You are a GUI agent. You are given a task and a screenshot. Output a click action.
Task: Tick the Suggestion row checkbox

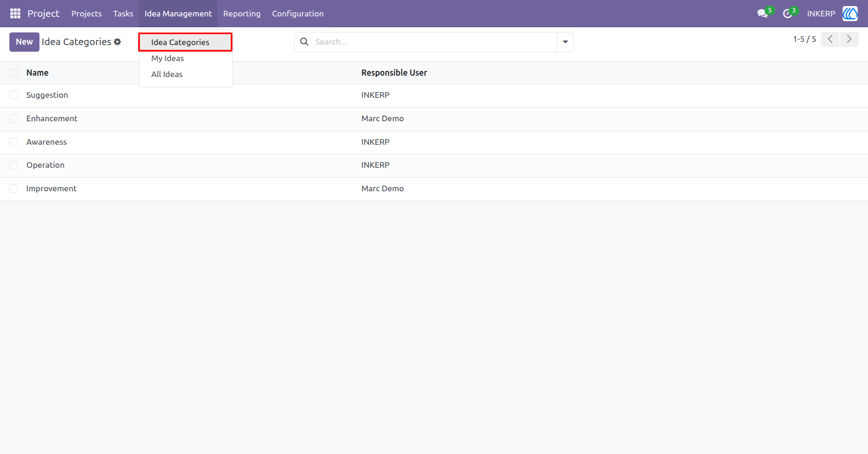pyautogui.click(x=14, y=95)
